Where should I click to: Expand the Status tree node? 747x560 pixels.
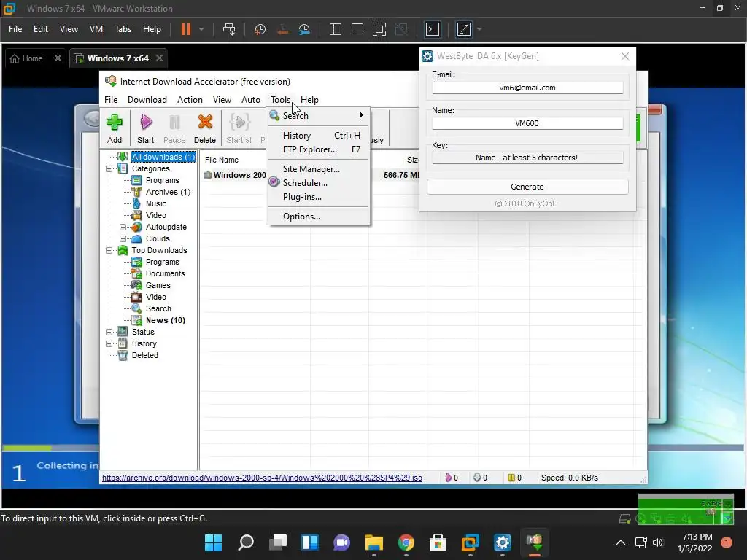pos(109,332)
